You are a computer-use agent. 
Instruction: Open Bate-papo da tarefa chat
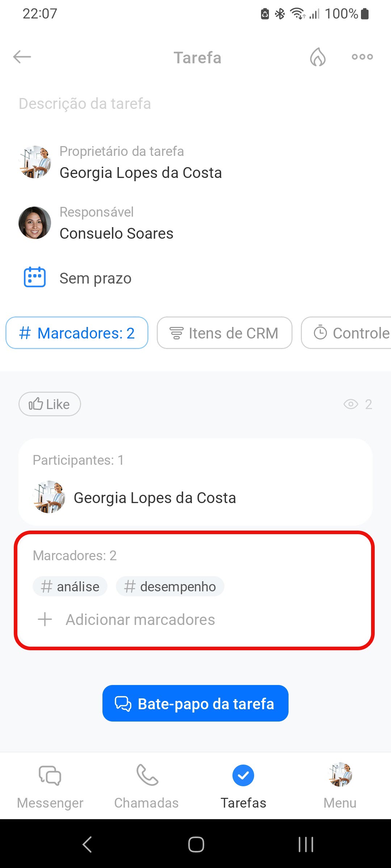coord(195,703)
